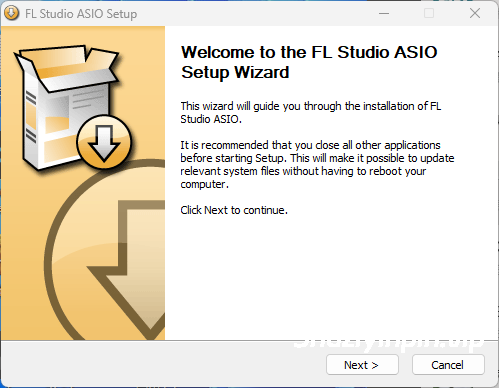Click the word "computer." in the paragraph
Image resolution: width=499 pixels, height=388 pixels.
[205, 184]
